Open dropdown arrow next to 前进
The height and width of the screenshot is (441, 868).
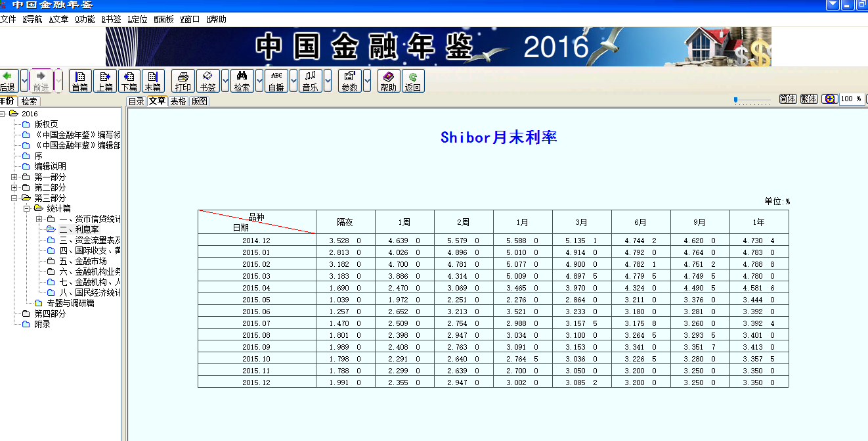[58, 81]
